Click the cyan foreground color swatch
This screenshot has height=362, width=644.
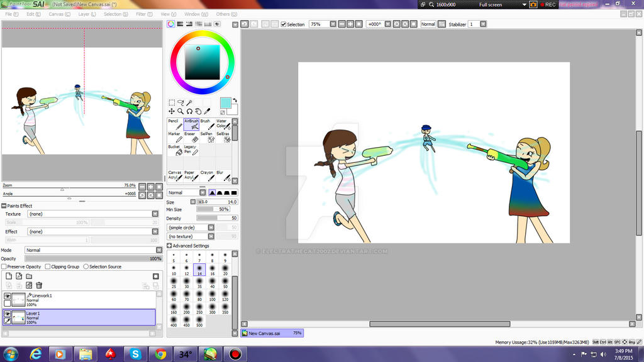click(226, 102)
